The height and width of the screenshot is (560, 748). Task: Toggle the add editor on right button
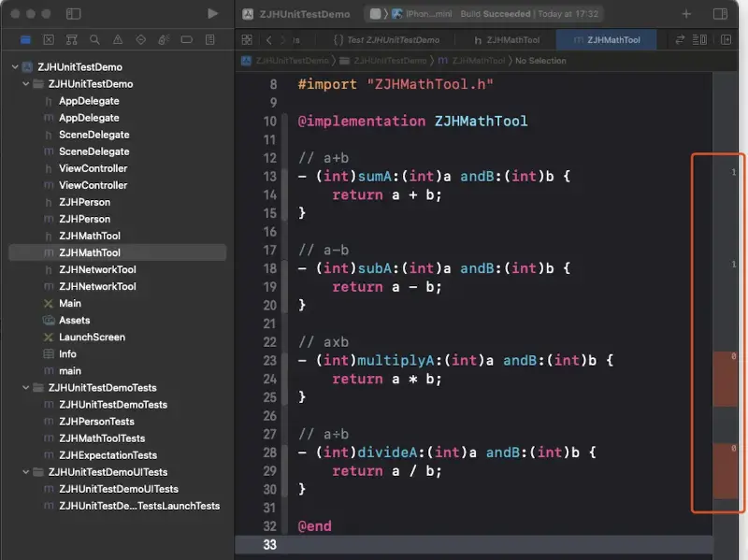click(726, 39)
